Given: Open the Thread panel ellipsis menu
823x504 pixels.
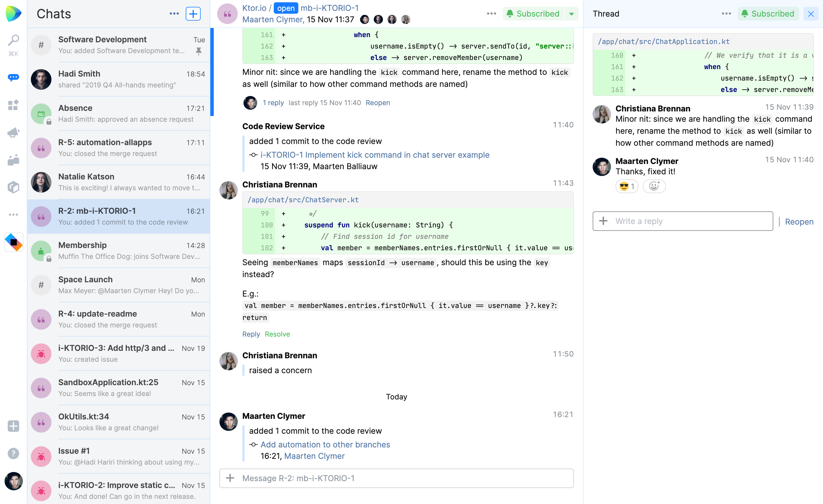Looking at the screenshot, I should coord(726,14).
